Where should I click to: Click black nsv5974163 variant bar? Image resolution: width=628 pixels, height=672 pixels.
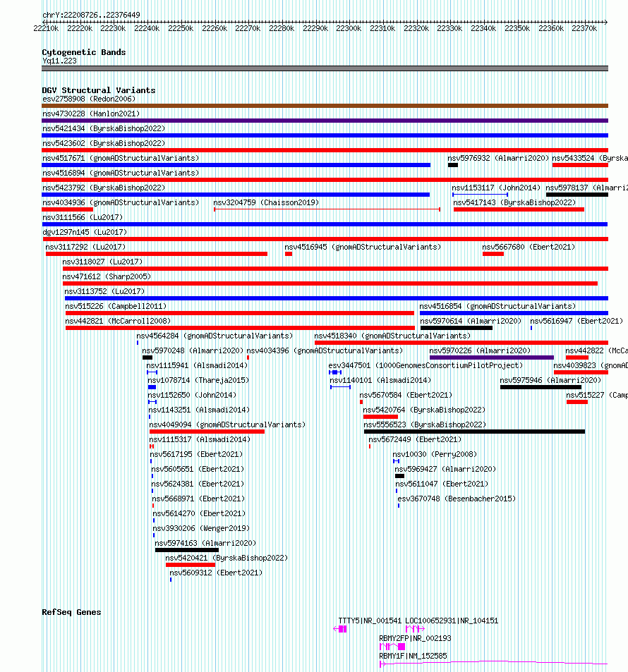(x=187, y=550)
